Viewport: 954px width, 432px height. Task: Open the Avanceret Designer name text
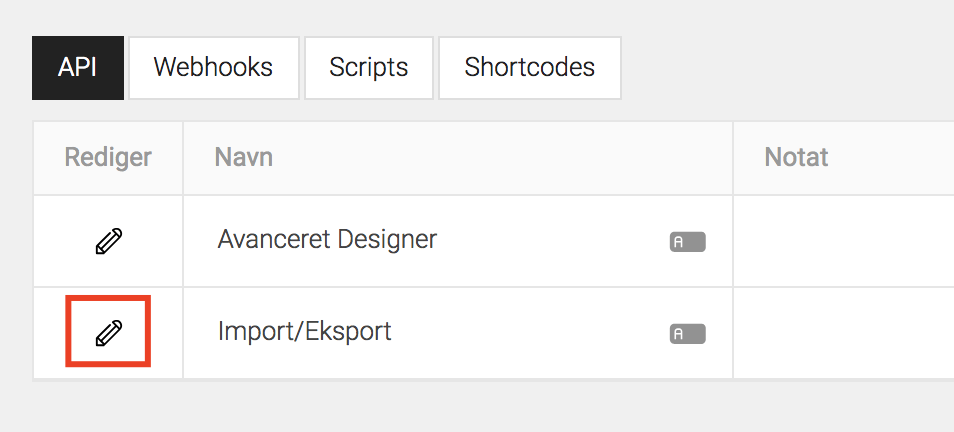tap(327, 240)
